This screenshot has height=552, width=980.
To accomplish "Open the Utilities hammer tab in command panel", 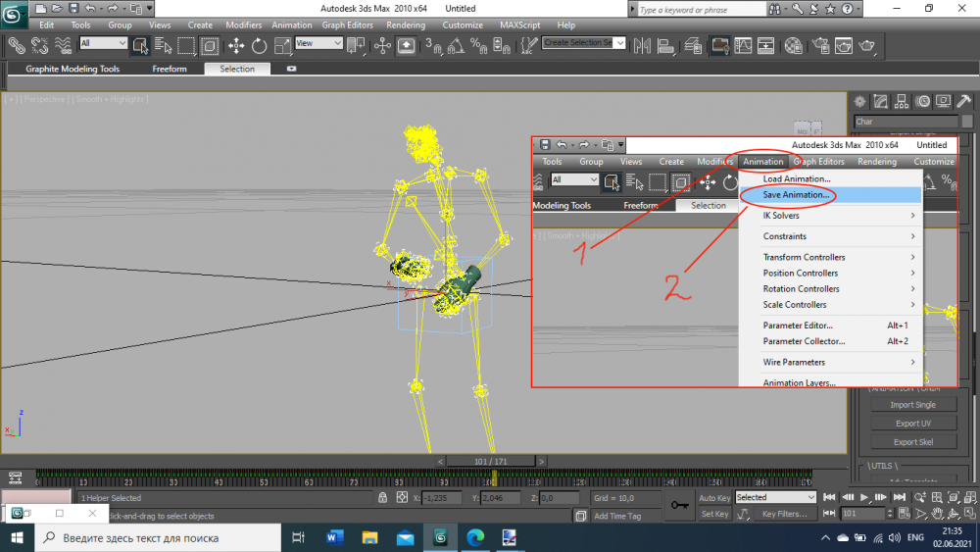I will [964, 102].
